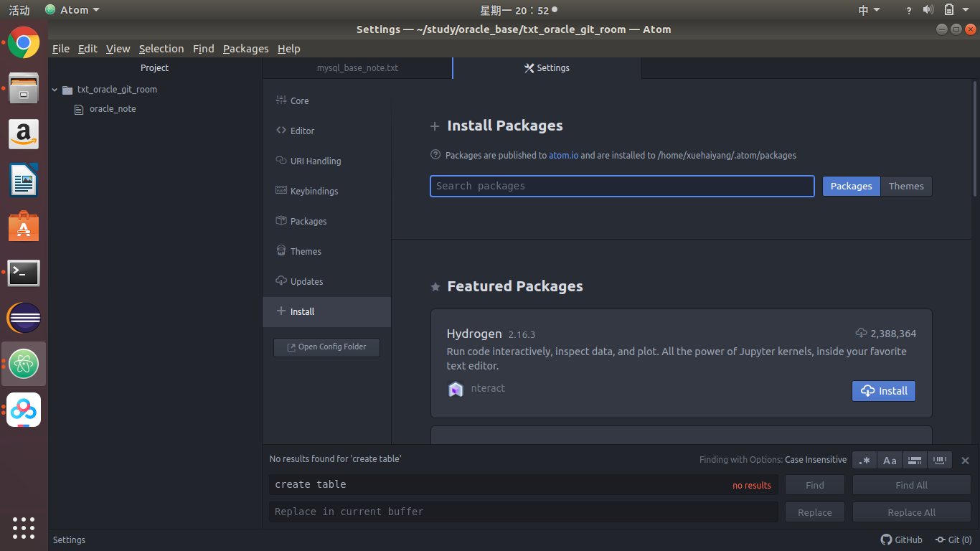This screenshot has width=980, height=551.
Task: Open Keybindings settings section
Action: click(x=327, y=191)
